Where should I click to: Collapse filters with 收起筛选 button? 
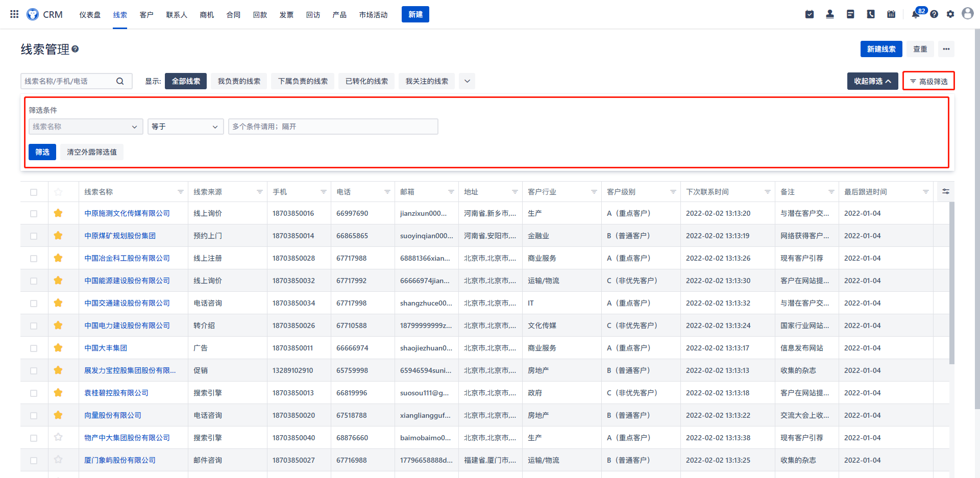point(873,81)
